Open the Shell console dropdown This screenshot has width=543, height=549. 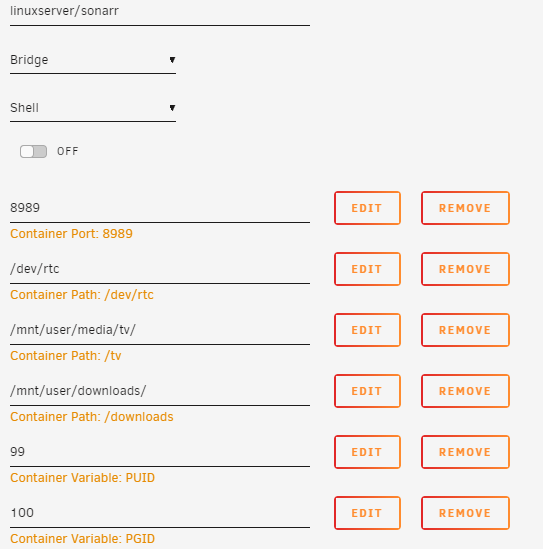(x=93, y=108)
